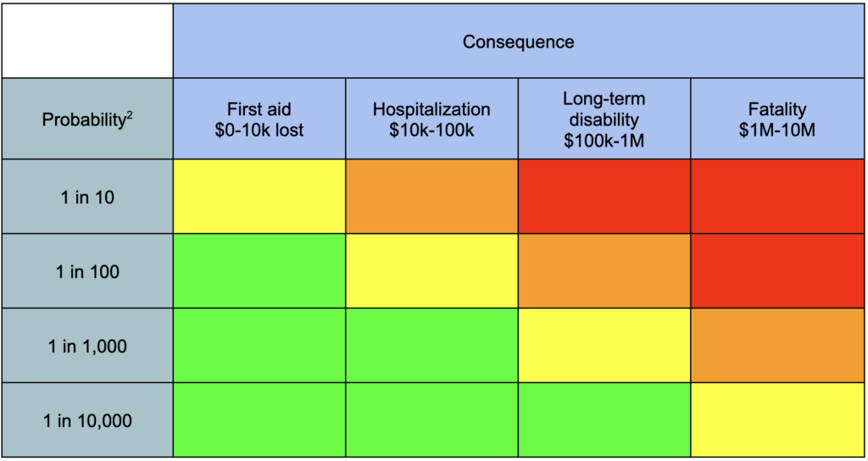
Task: Select the Hospitalization $10k-100k column header
Action: coord(431,119)
